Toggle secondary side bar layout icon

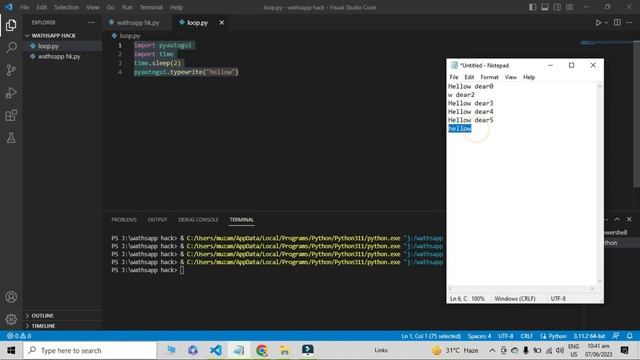point(557,7)
